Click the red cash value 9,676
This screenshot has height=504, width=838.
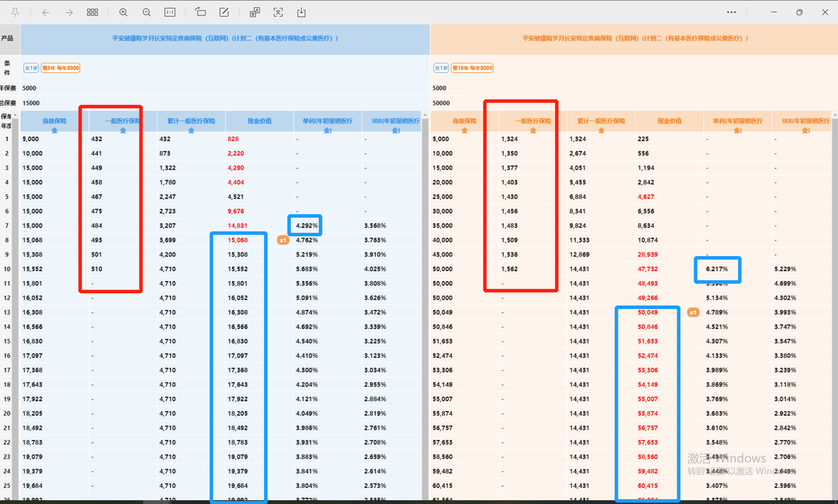(236, 211)
